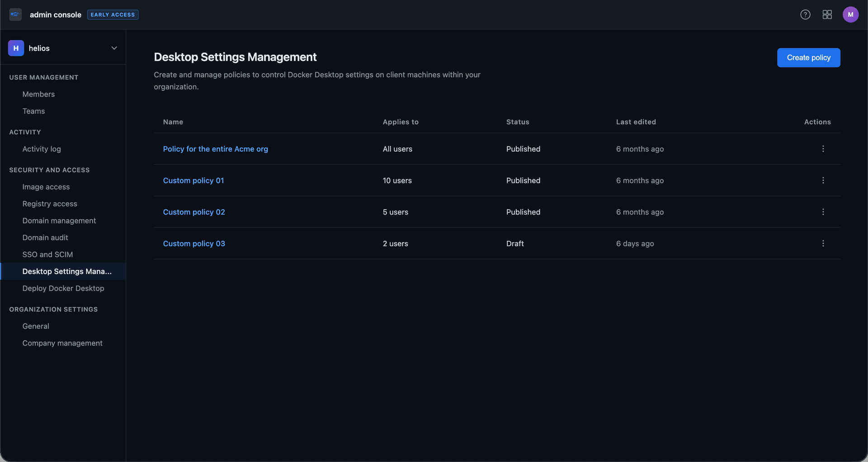
Task: Click the Early Access badge
Action: click(113, 15)
